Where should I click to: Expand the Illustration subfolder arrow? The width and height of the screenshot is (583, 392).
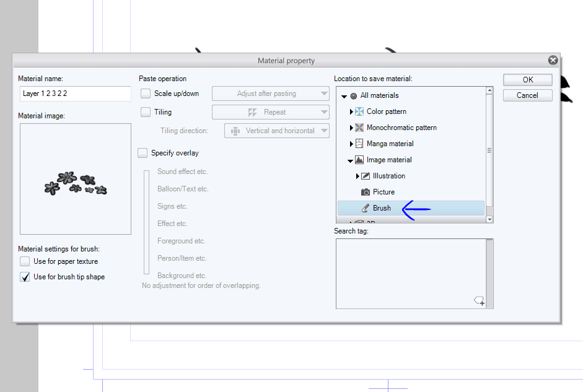pos(357,176)
